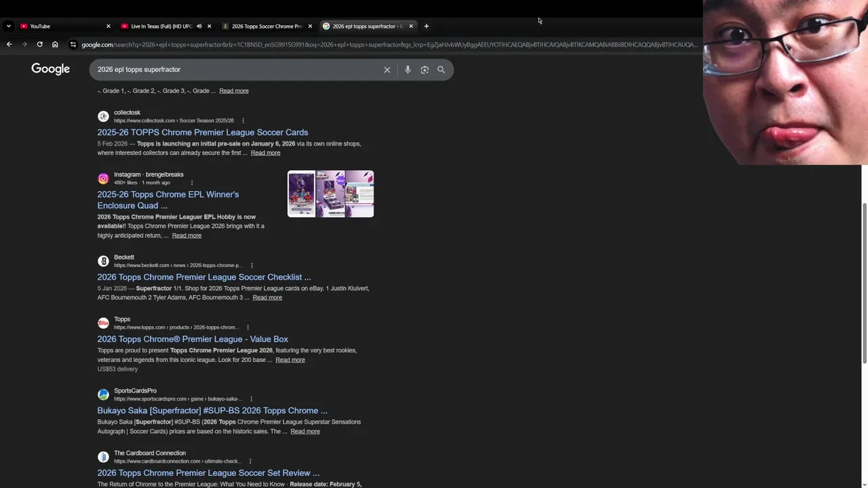This screenshot has width=868, height=488.
Task: Click the SportsCardsPro source name
Action: click(135, 390)
